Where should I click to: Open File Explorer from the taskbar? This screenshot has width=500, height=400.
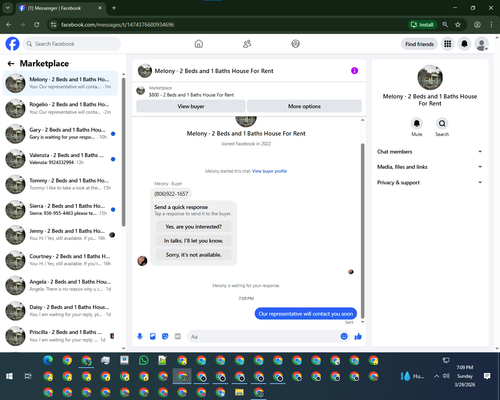239,392
